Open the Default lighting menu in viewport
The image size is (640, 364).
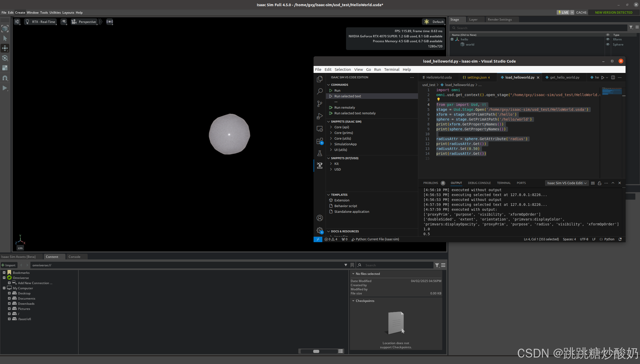434,22
